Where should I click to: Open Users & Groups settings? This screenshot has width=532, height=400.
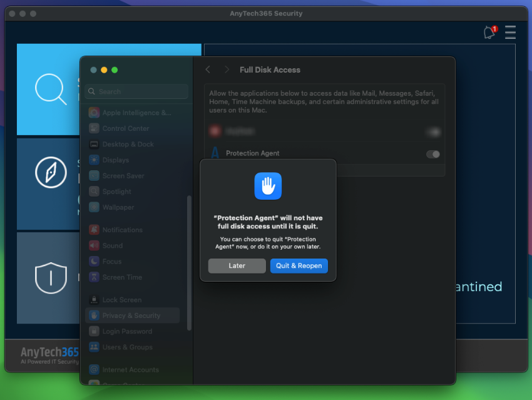[x=132, y=347]
